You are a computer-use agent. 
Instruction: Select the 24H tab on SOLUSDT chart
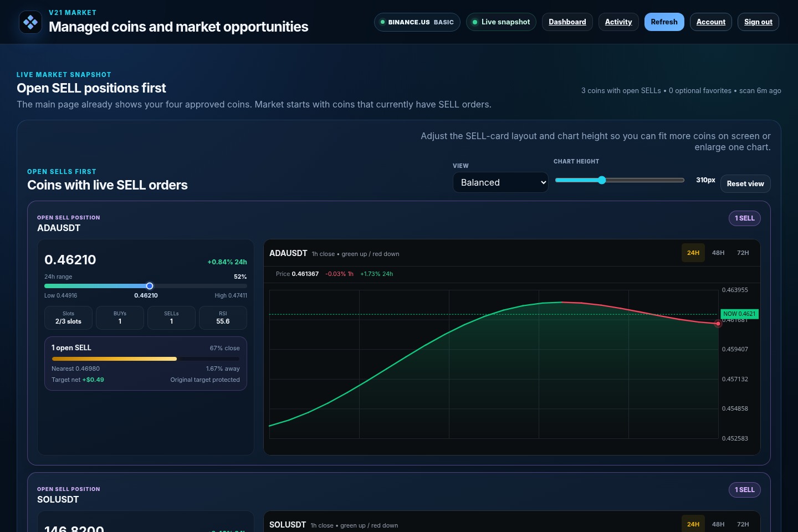pyautogui.click(x=693, y=524)
